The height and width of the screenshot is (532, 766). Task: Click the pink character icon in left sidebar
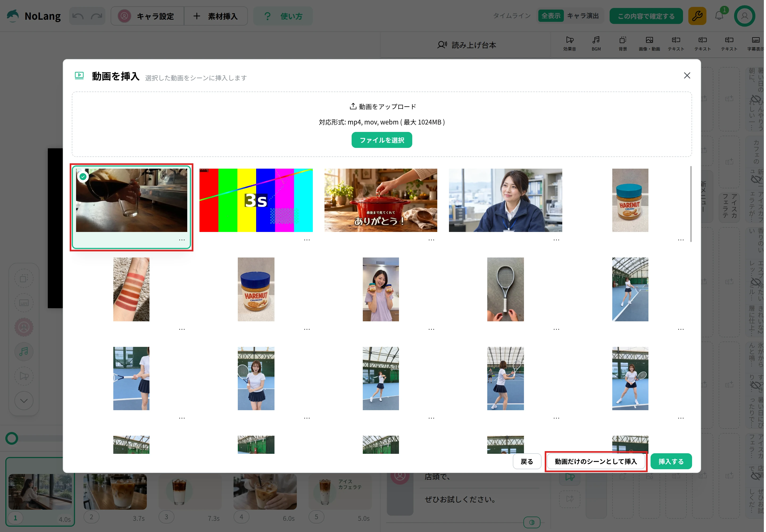pyautogui.click(x=24, y=327)
